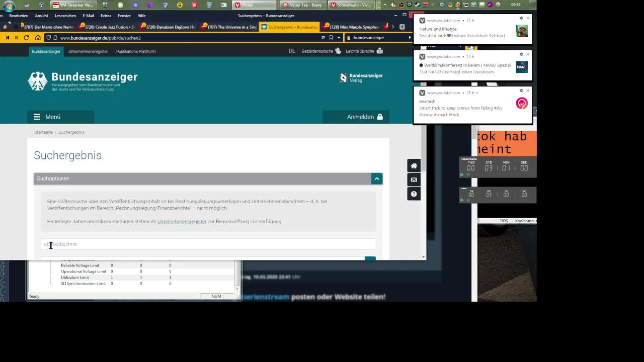Open the Fenster menu

click(124, 16)
